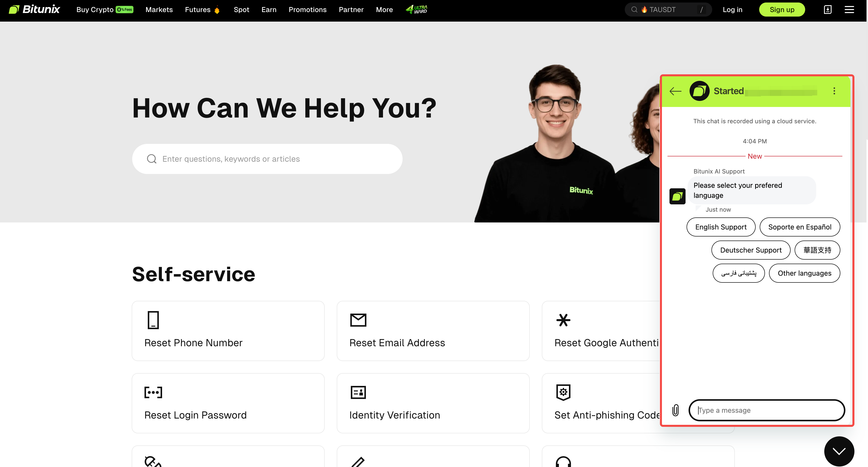Focus the help center search box
This screenshot has height=467, width=868.
coord(267,159)
